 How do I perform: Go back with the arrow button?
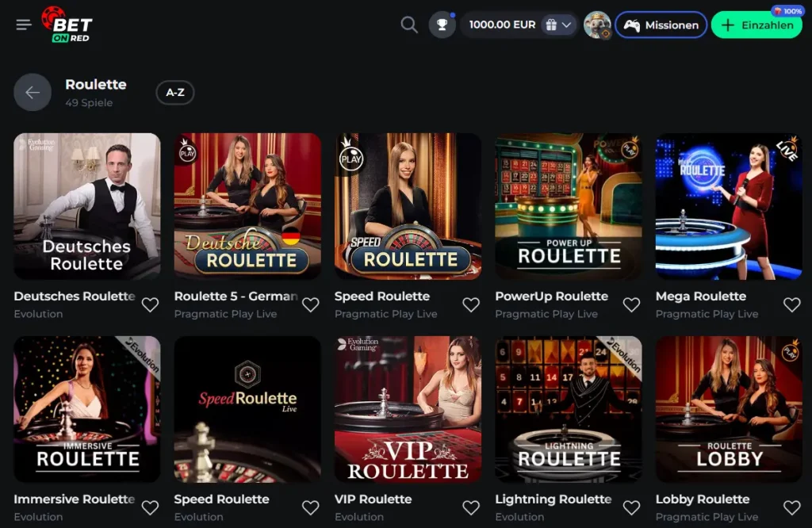click(x=33, y=93)
